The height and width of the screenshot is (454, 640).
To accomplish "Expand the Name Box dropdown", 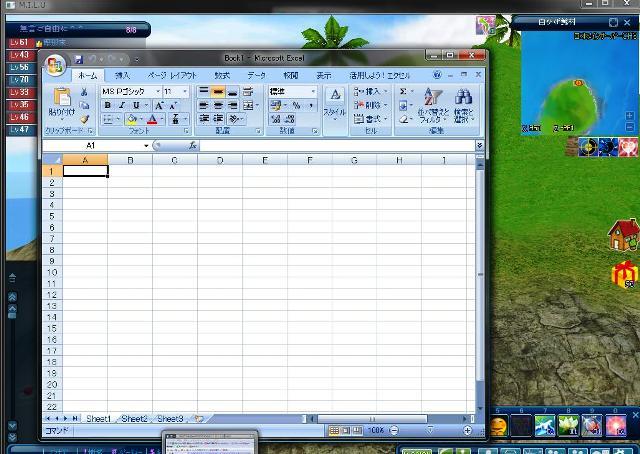I will tap(146, 146).
